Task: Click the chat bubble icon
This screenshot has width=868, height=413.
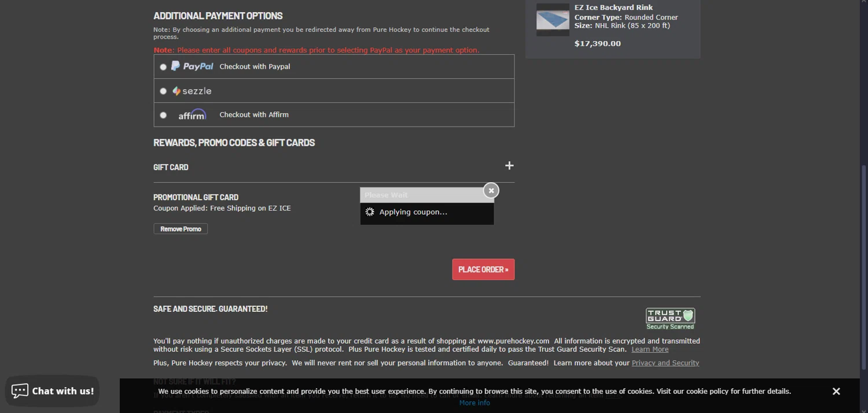Action: pos(20,391)
